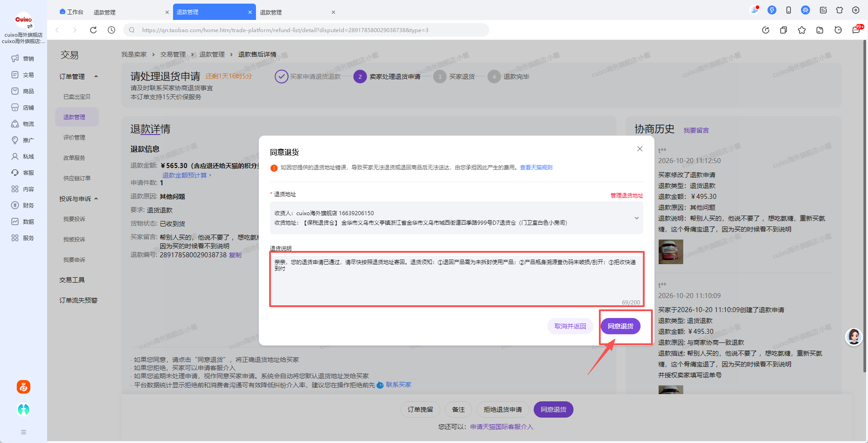The image size is (868, 443).
Task: Open 订单流失预警 menu item
Action: [x=78, y=300]
